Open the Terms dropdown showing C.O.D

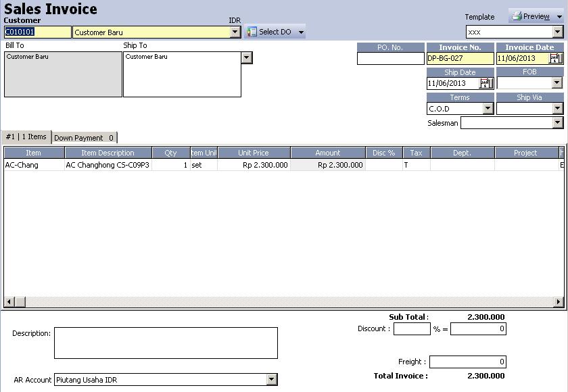(x=488, y=108)
